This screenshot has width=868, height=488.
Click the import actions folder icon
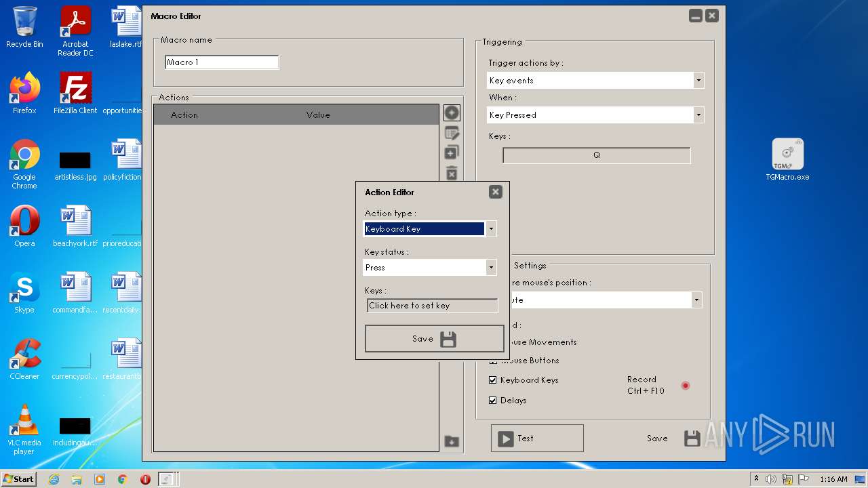(x=452, y=441)
